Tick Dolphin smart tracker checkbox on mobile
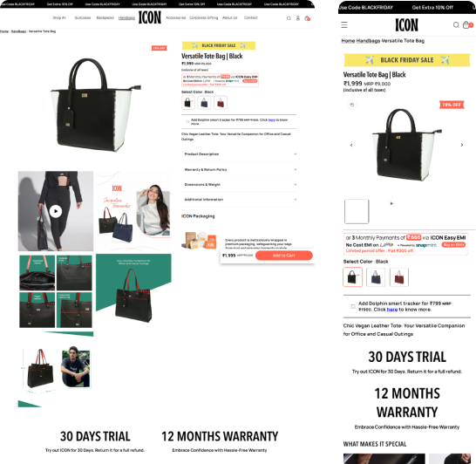 [x=353, y=306]
